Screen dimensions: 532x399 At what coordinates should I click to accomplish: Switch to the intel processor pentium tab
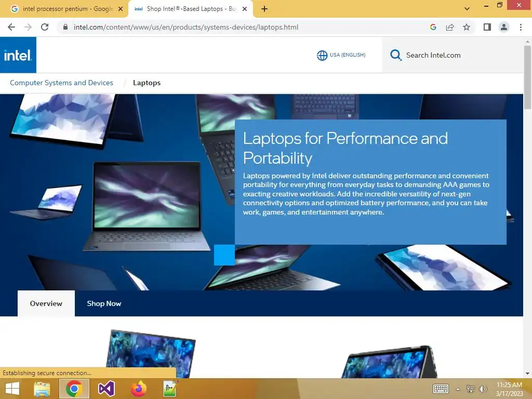click(67, 9)
